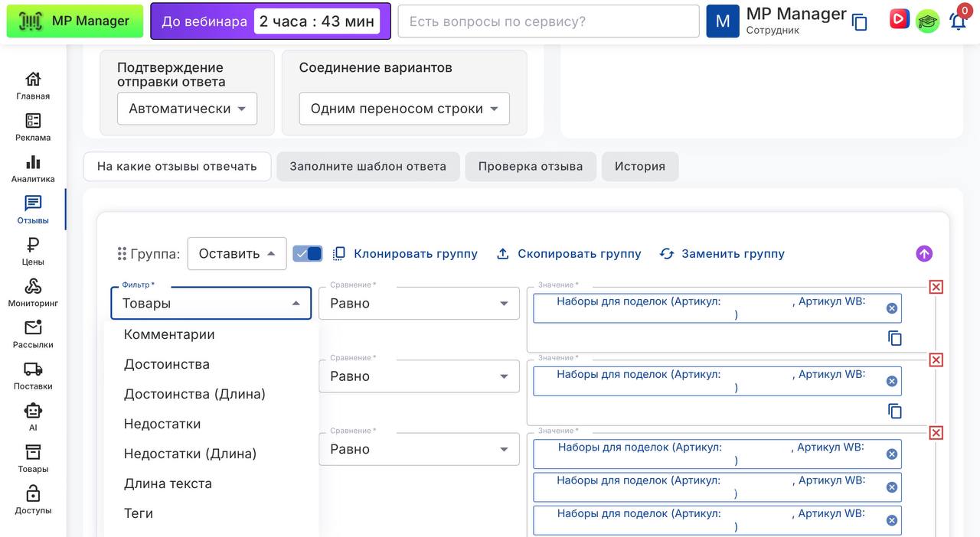Toggle the group enable switch

(308, 254)
